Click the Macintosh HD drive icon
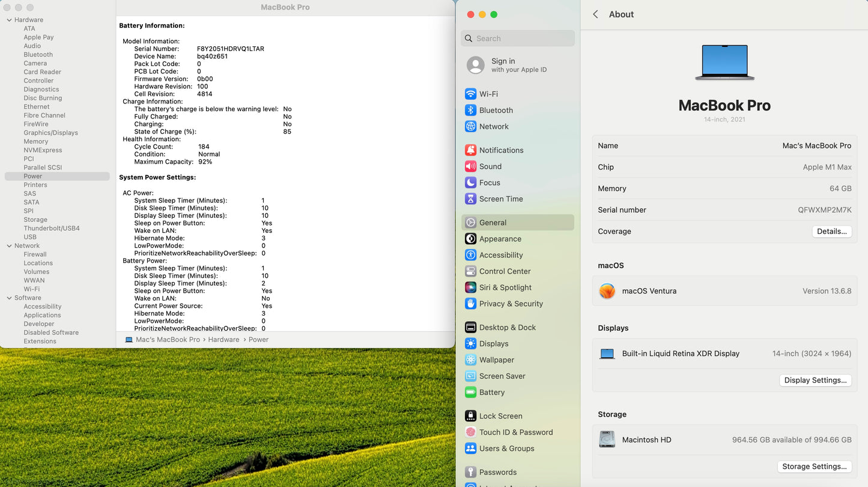The width and height of the screenshot is (868, 487). [x=607, y=440]
